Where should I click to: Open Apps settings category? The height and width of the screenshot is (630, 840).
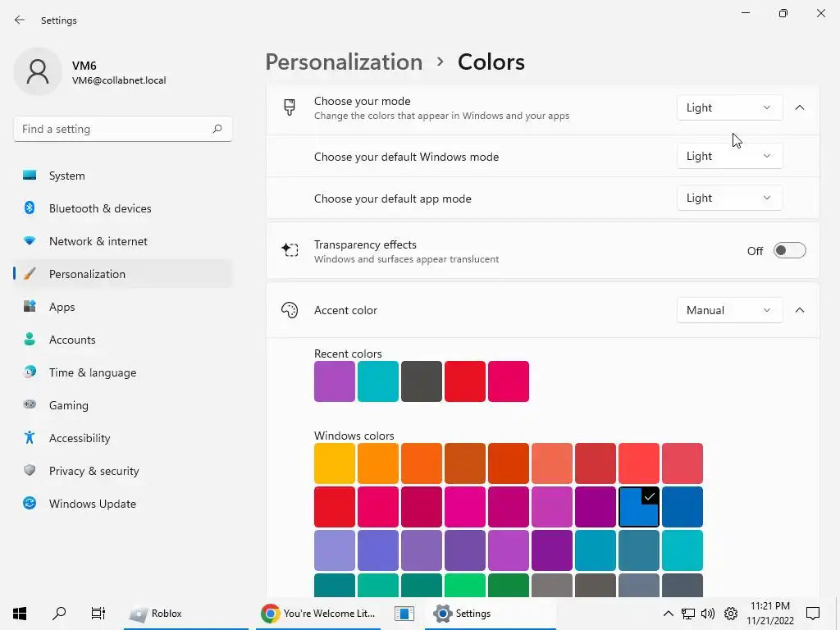click(x=123, y=307)
